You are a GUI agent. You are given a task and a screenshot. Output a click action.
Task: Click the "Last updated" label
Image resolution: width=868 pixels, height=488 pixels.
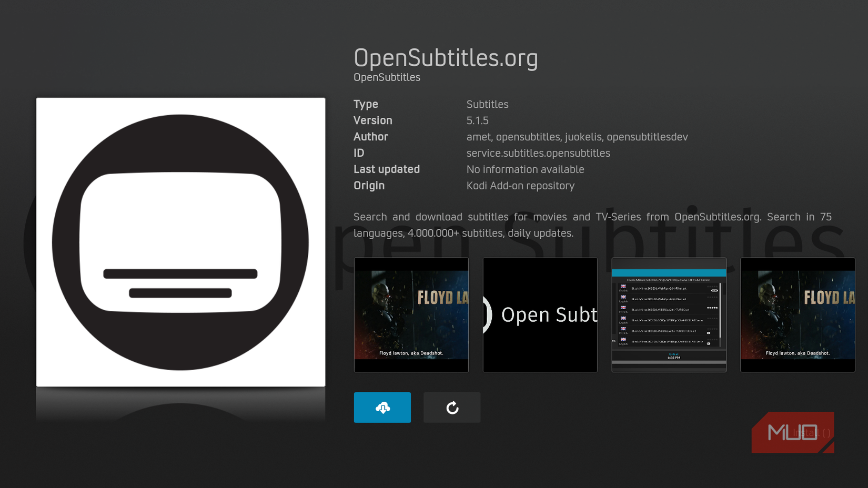[x=387, y=169]
